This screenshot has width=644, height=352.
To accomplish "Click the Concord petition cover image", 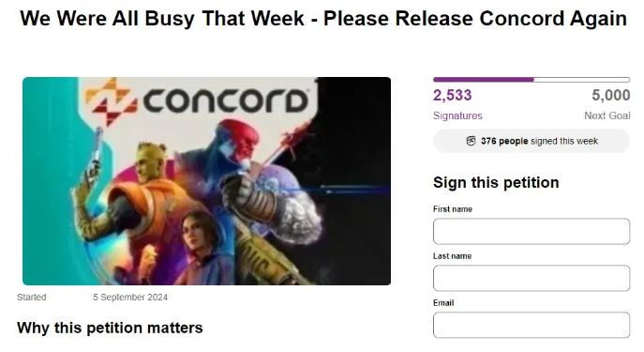I will click(x=206, y=181).
